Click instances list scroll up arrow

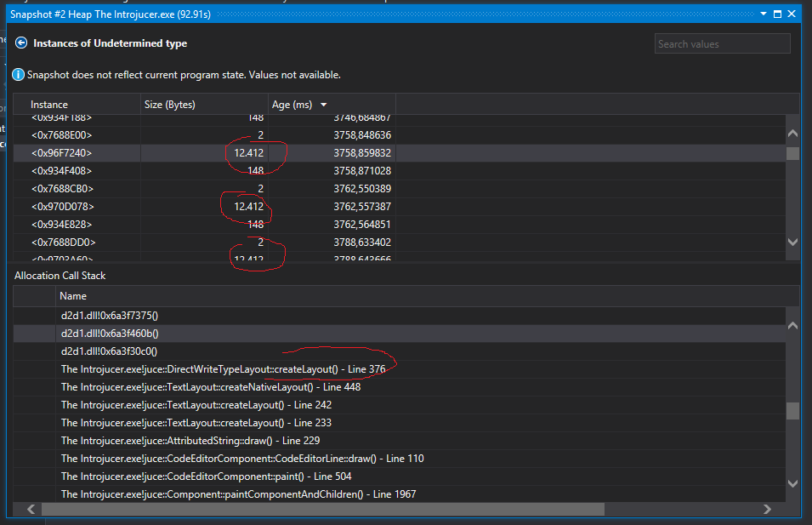(792, 134)
